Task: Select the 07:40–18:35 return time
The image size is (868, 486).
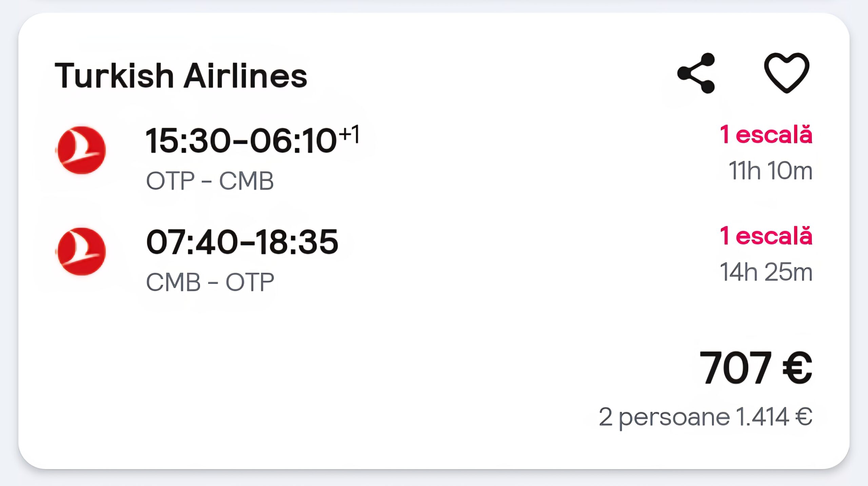Action: pyautogui.click(x=242, y=242)
